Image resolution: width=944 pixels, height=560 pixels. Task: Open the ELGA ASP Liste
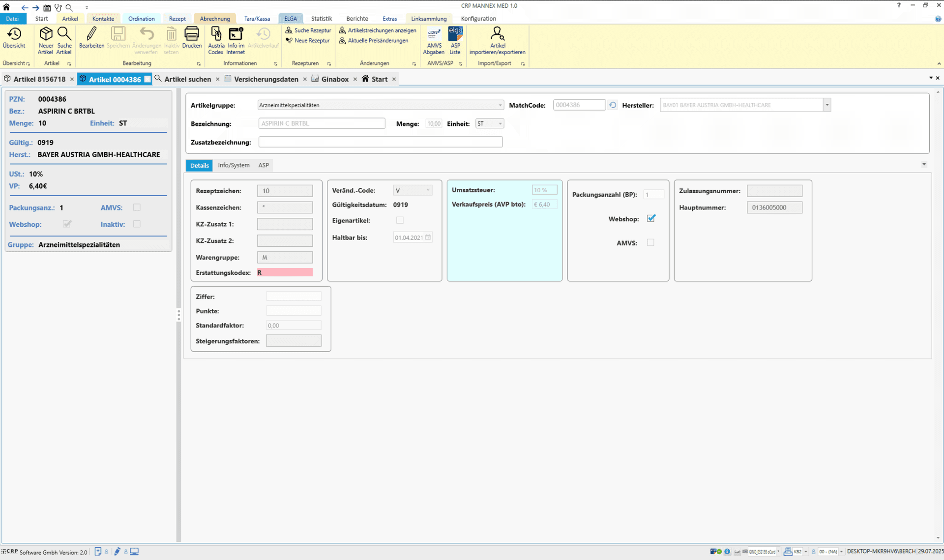(x=455, y=41)
